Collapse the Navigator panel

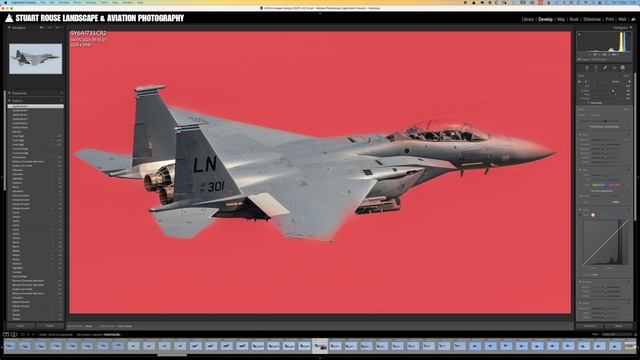pyautogui.click(x=9, y=28)
